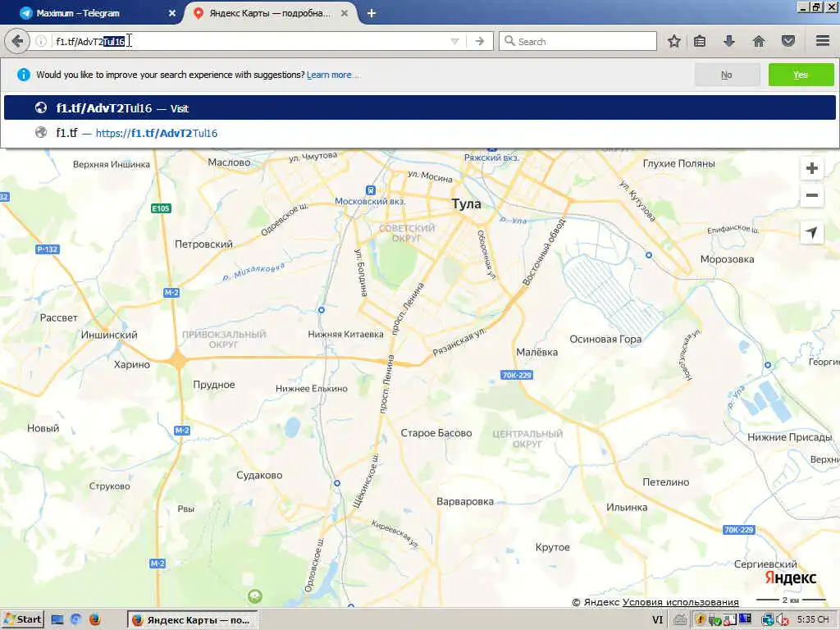This screenshot has height=630, width=840.
Task: Click the Старое Басово label
Action: pos(436,433)
